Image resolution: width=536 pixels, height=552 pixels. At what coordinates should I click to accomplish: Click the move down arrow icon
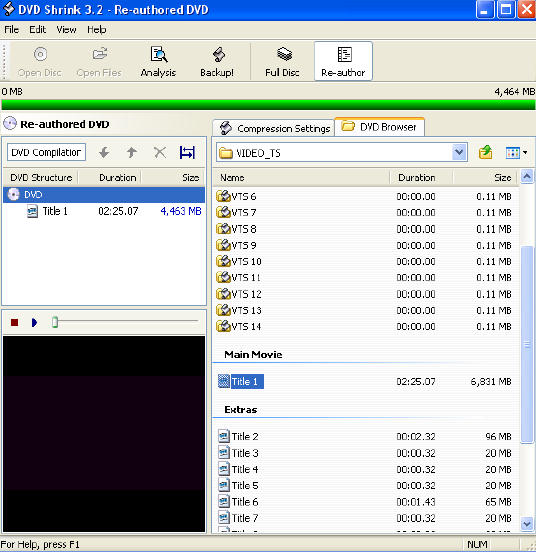[104, 152]
